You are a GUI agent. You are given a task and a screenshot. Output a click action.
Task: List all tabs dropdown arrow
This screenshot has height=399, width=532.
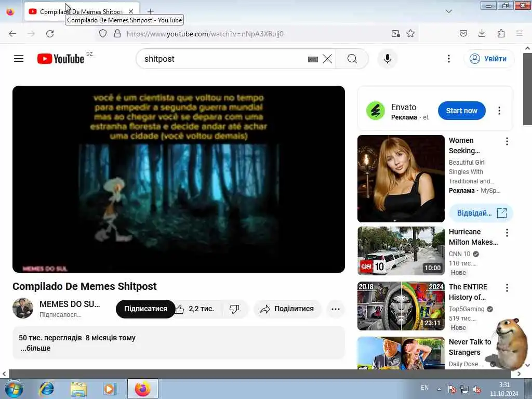pos(448,11)
